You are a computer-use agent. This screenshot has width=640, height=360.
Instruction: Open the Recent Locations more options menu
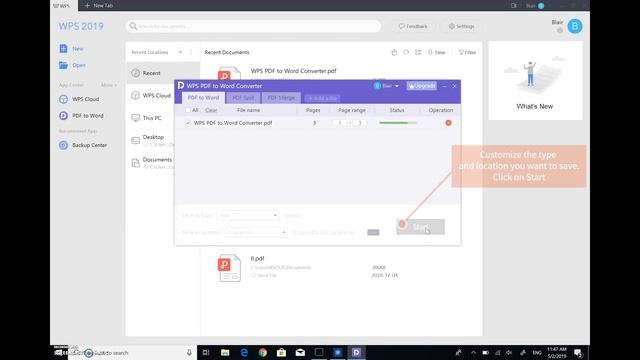[x=191, y=52]
